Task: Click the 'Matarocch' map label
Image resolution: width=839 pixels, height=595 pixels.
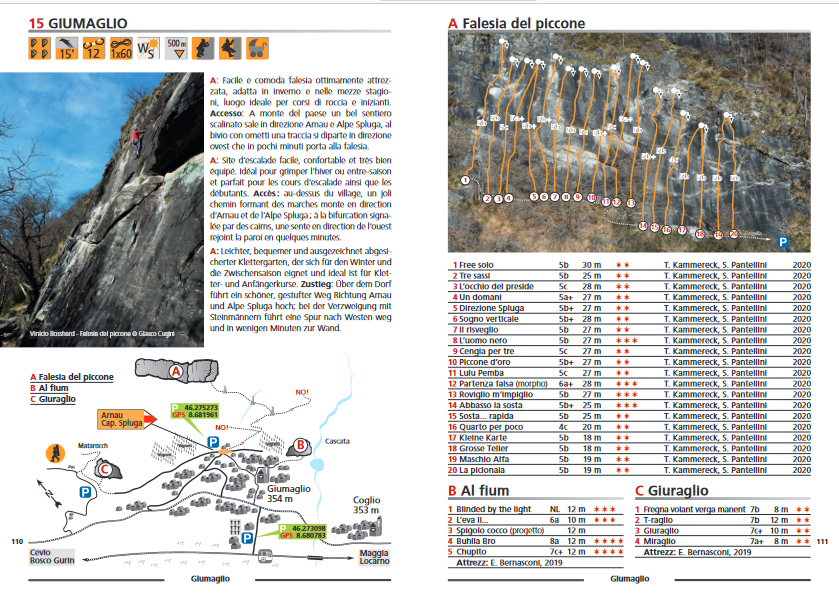Action: click(x=93, y=445)
